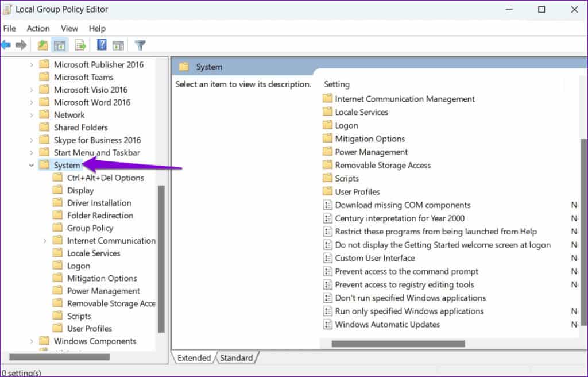Expand Skype for Business 2016 node
Screen dimensions: 588x377
[32, 140]
